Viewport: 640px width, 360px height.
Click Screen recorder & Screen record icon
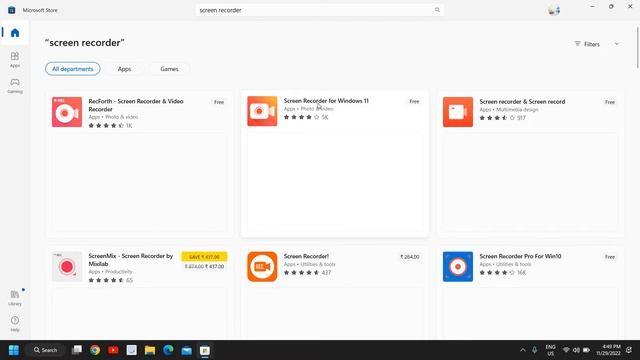pyautogui.click(x=458, y=112)
